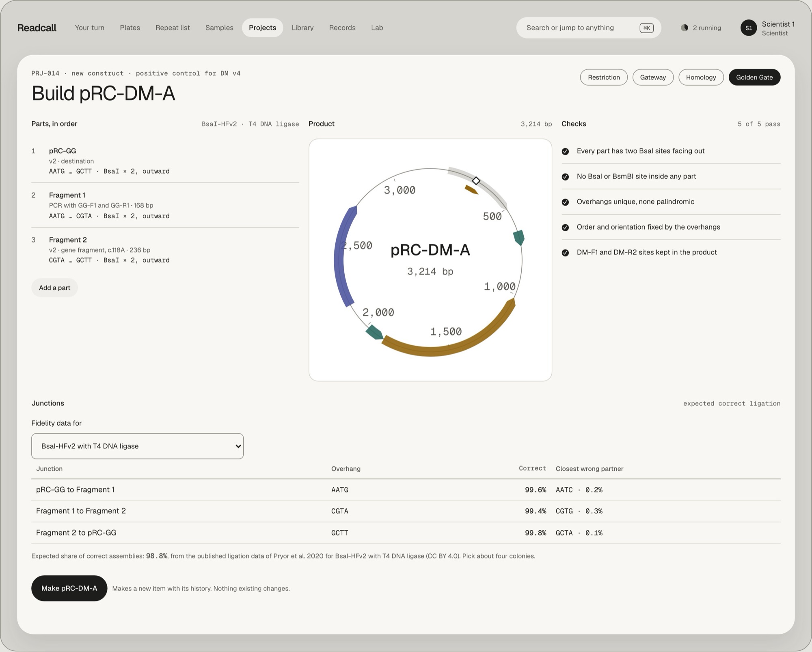Screen dimensions: 812x652
Task: Open the fidelity data dropdown
Action: coord(137,446)
